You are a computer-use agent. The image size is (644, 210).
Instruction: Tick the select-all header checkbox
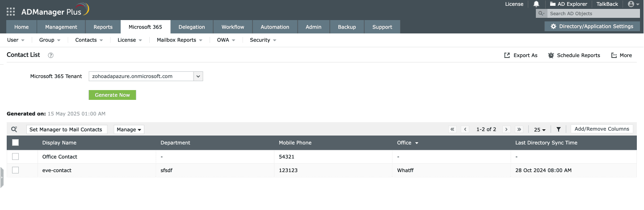point(16,143)
